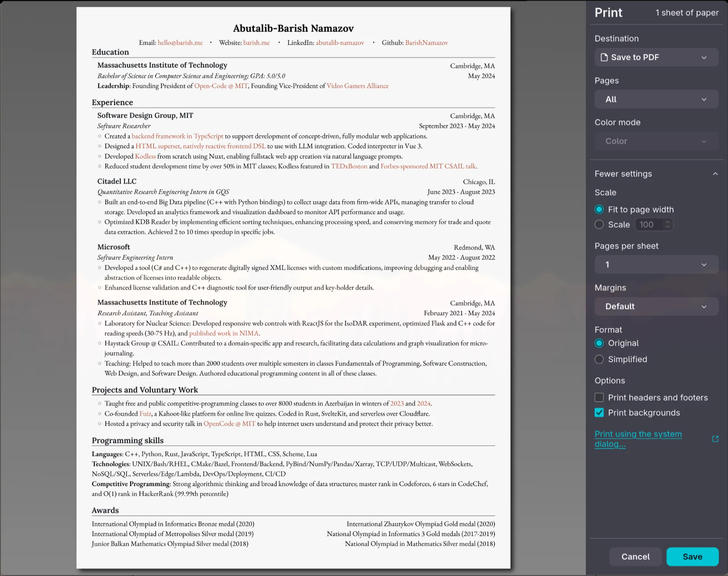728x576 pixels.
Task: Select the Simplified format option
Action: click(x=599, y=359)
